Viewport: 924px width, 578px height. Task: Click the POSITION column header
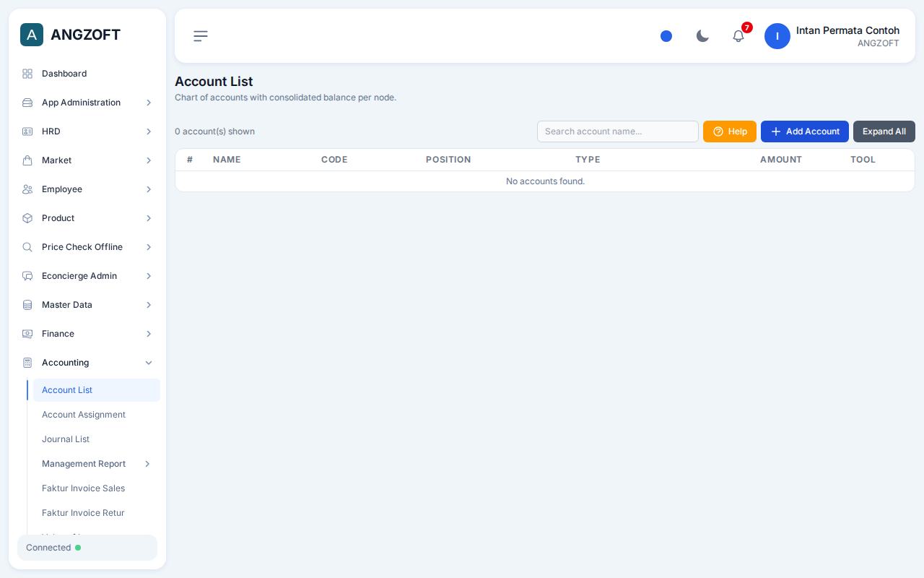coord(448,160)
